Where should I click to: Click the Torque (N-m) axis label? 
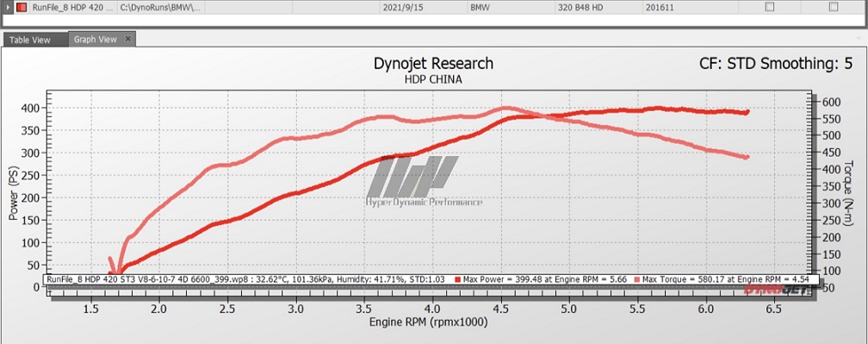point(848,194)
